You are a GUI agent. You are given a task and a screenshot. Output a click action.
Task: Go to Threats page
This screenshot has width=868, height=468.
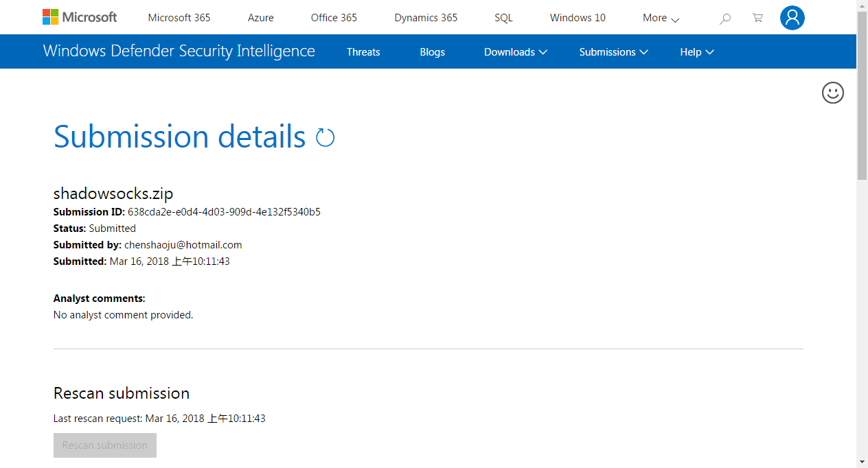pyautogui.click(x=363, y=52)
